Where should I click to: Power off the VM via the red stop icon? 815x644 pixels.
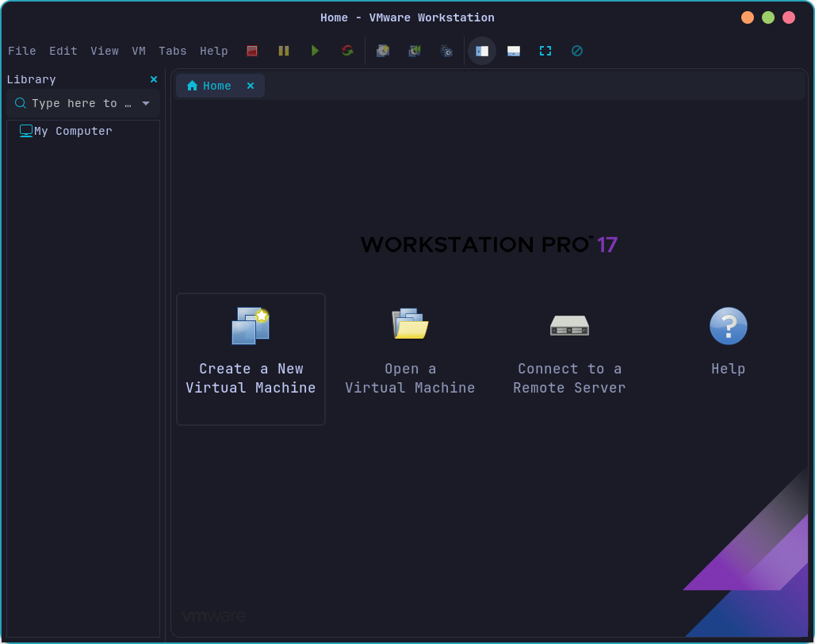[252, 50]
